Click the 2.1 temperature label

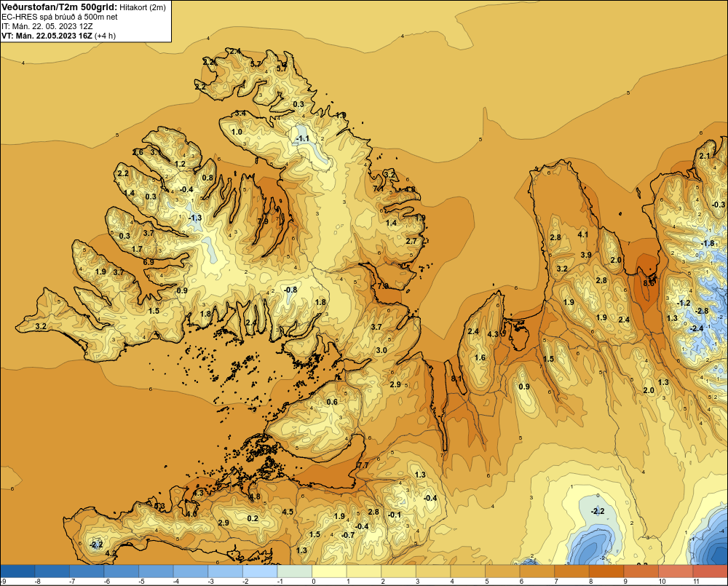705,156
